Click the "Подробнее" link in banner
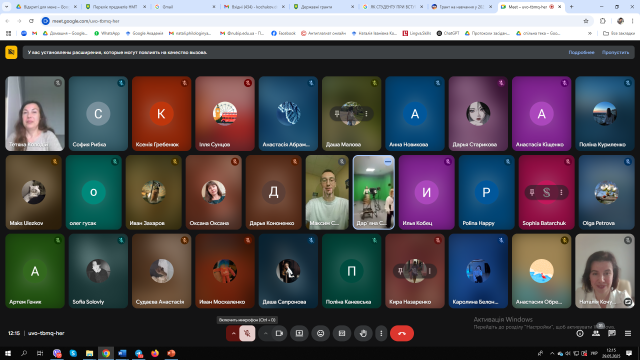Viewport: 640px width, 360px height. [581, 52]
